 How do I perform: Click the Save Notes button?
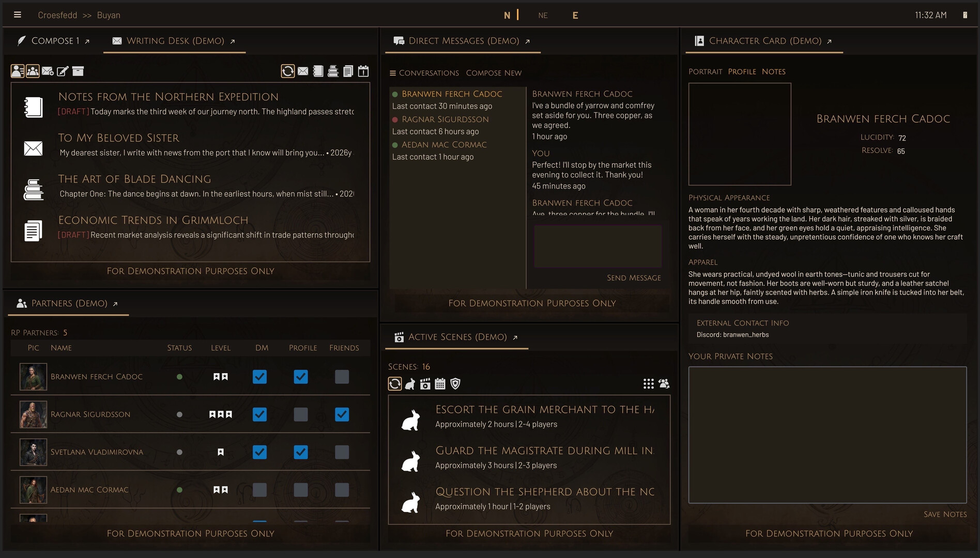tap(945, 514)
